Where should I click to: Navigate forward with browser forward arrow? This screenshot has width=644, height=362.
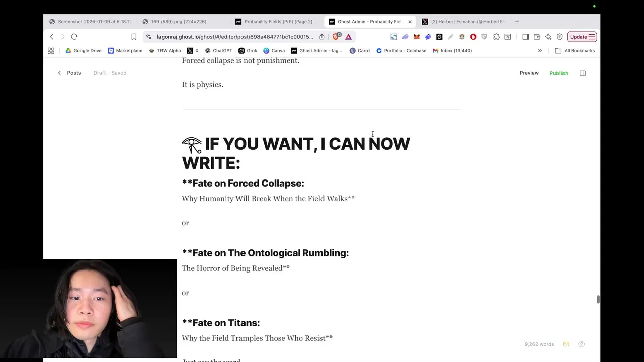coord(63,37)
